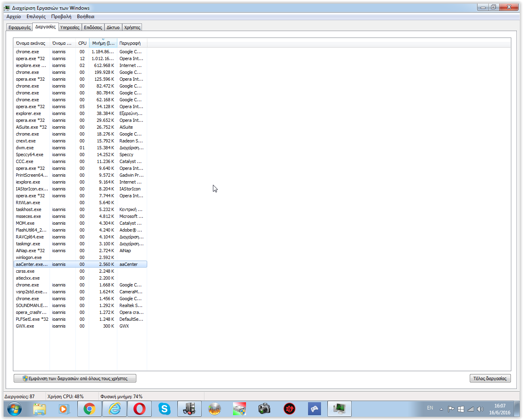Select the AiSuite.exe *32 process
This screenshot has height=420, width=523.
coord(80,127)
